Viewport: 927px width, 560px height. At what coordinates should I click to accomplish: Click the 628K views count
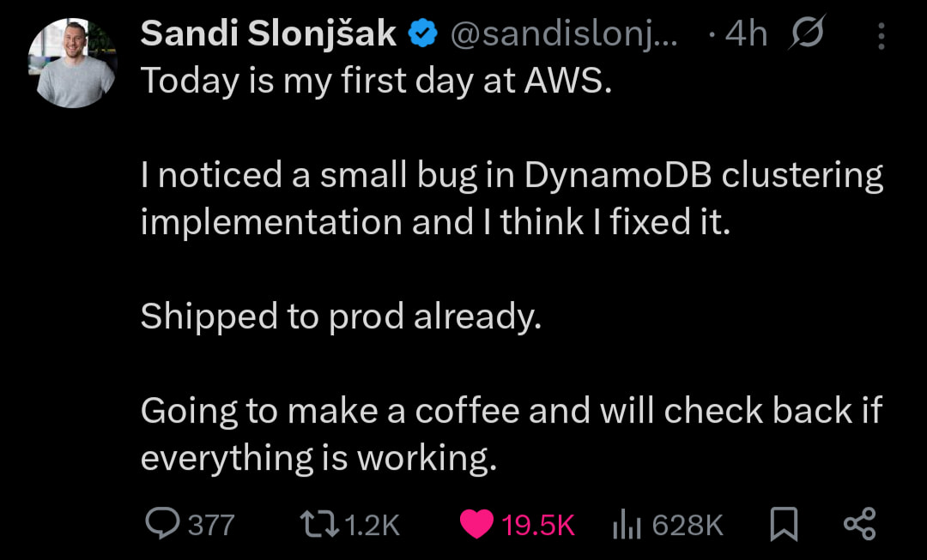coord(688,524)
